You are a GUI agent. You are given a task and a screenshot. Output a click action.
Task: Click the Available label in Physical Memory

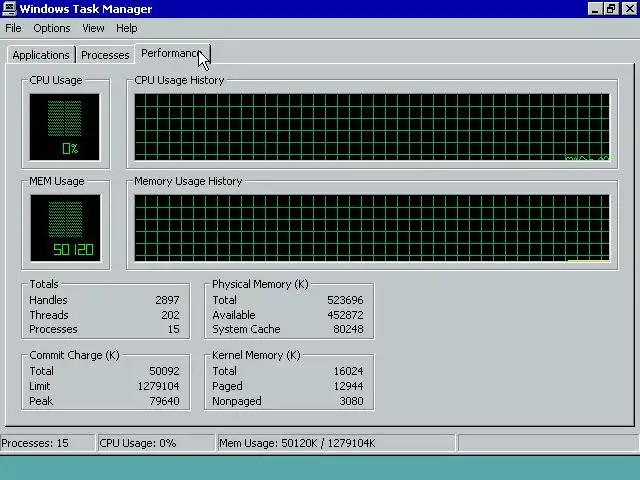pos(233,315)
